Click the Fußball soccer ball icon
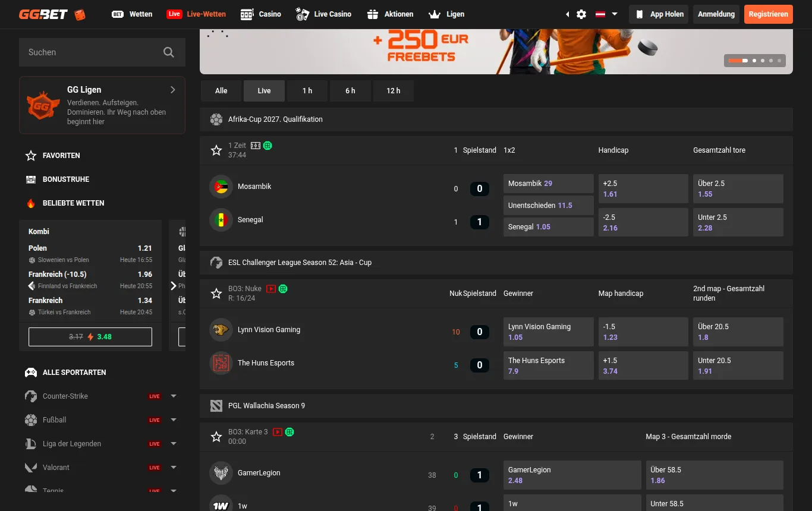This screenshot has width=812, height=511. click(31, 420)
